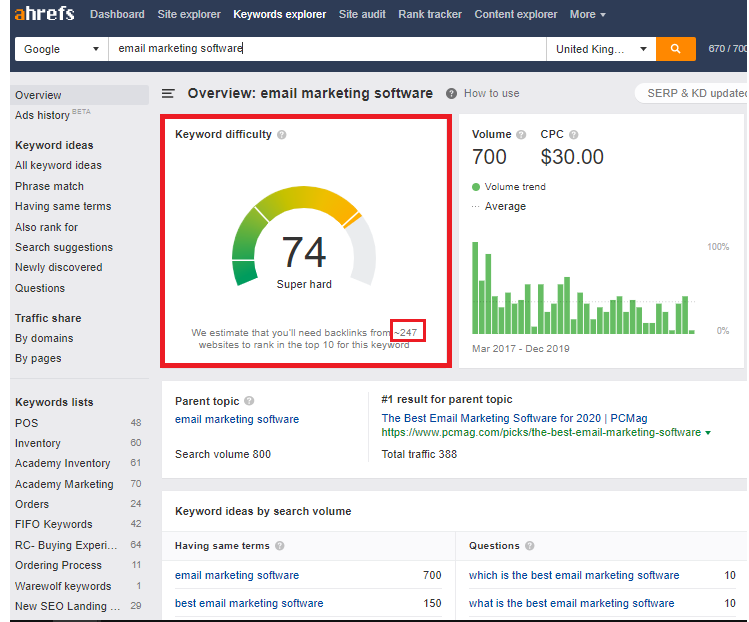This screenshot has width=749, height=622.
Task: Open the How to use help icon
Action: point(451,94)
